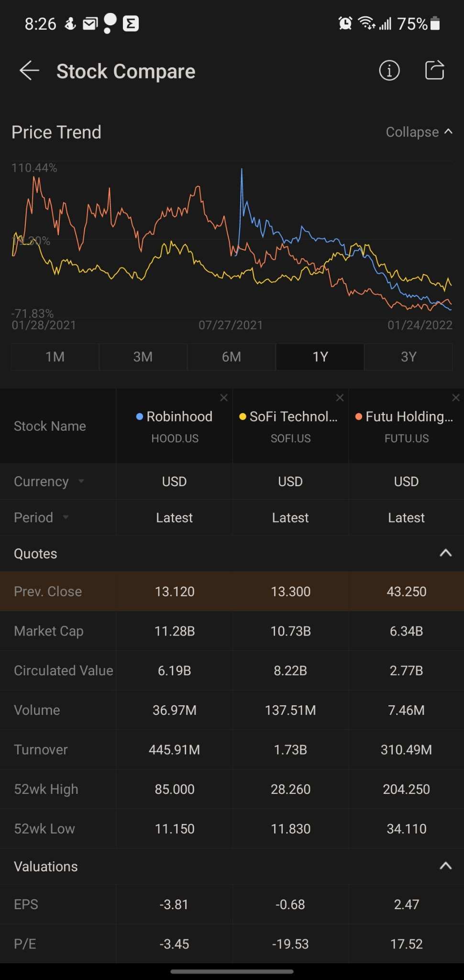
Task: Tap the mail notification icon
Action: (x=90, y=23)
